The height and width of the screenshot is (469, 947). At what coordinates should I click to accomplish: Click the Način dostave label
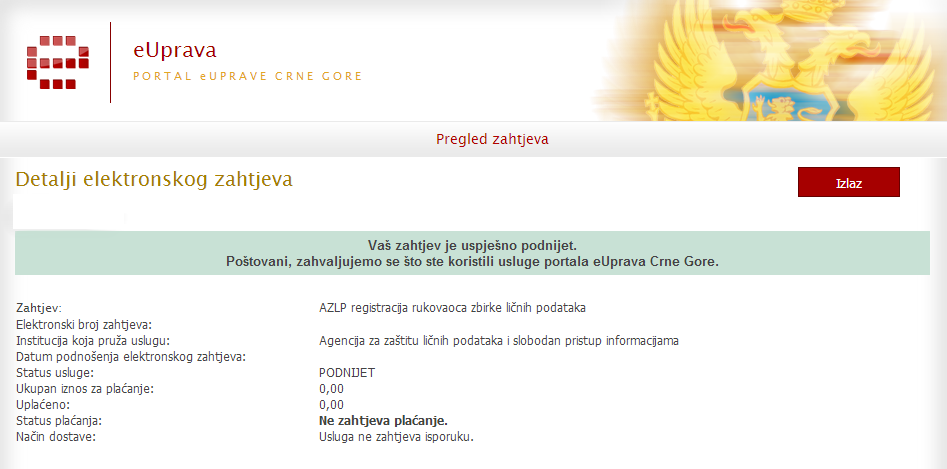pos(56,437)
